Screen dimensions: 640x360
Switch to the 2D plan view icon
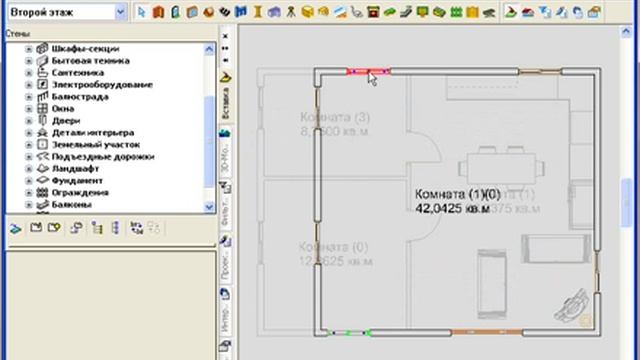510,12
